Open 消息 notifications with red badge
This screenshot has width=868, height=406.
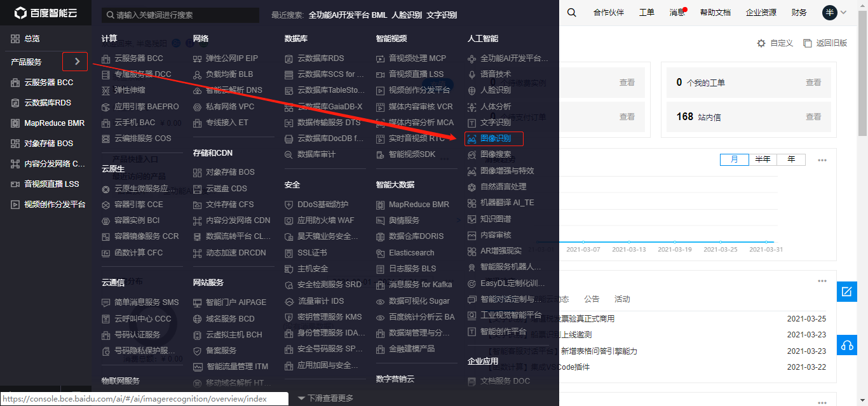coord(677,11)
